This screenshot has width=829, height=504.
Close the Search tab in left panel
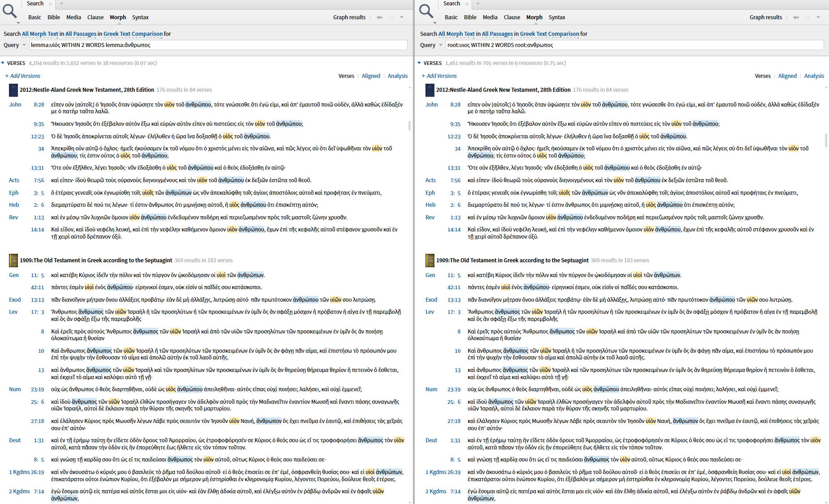[x=51, y=4]
